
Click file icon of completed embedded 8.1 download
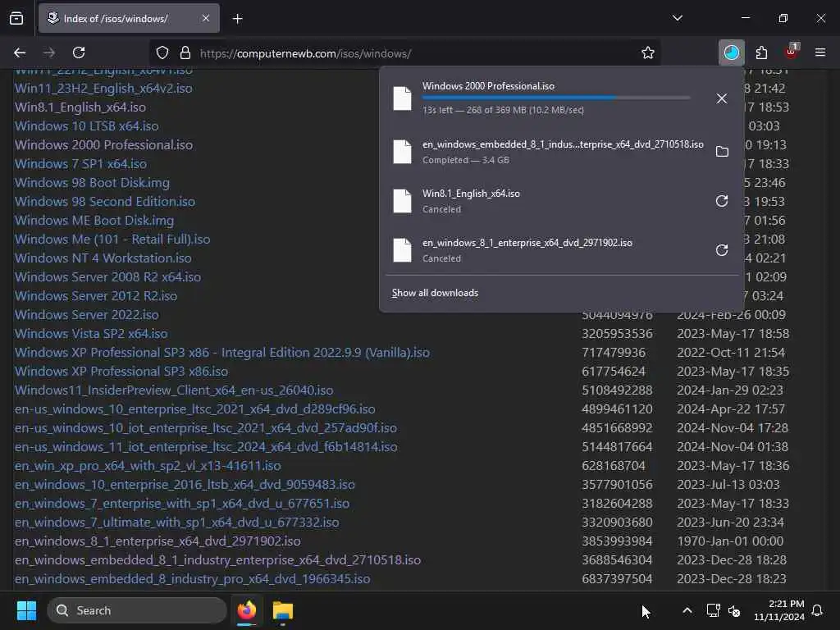[x=402, y=152]
